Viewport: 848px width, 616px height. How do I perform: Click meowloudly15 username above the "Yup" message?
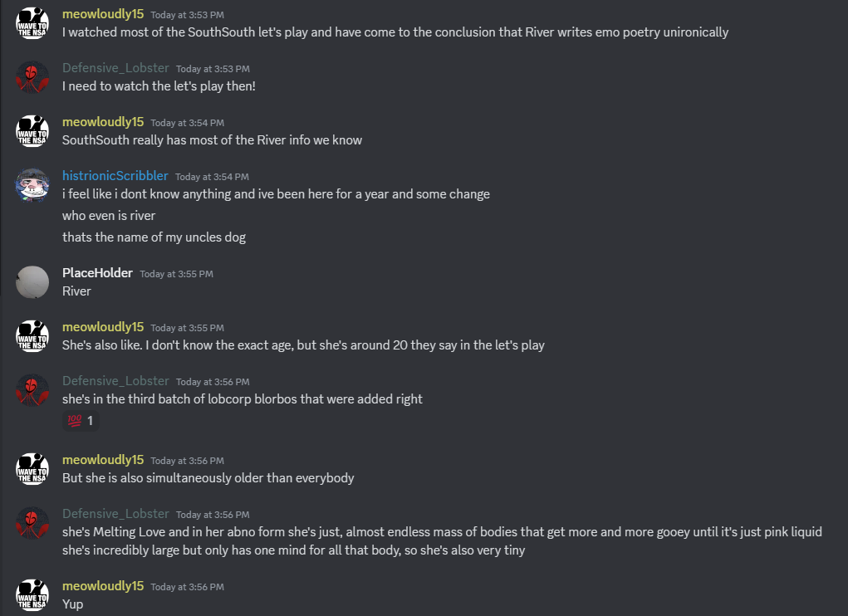click(x=103, y=586)
